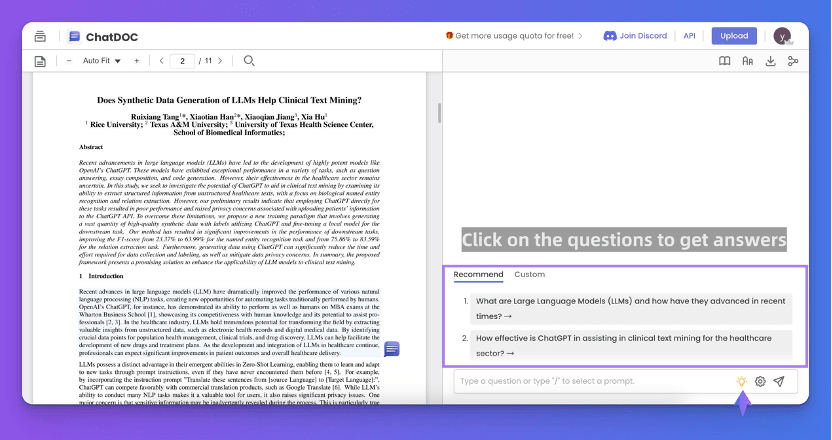Click the floating chat bubble icon

pos(392,349)
